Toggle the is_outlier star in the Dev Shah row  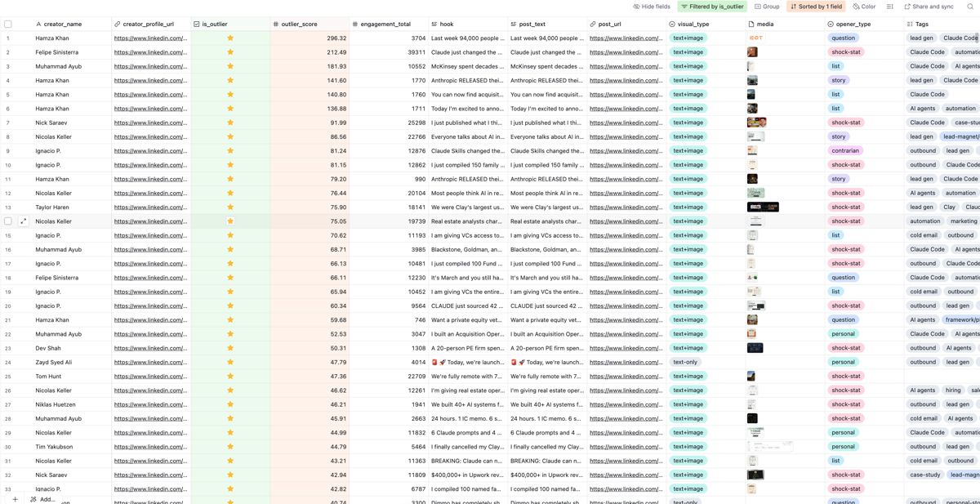point(230,348)
